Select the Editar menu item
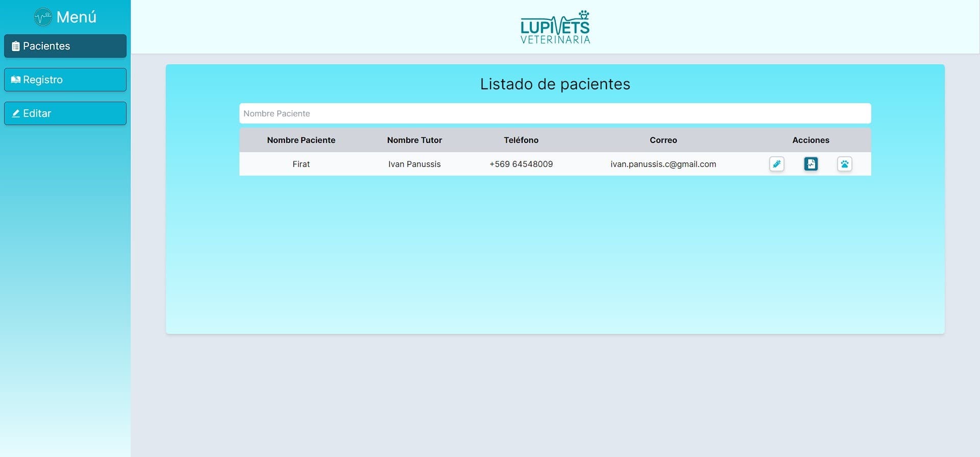 65,113
